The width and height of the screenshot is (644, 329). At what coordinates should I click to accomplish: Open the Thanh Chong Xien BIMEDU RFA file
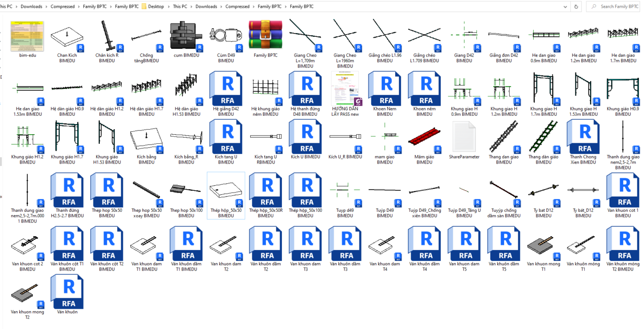[583, 137]
